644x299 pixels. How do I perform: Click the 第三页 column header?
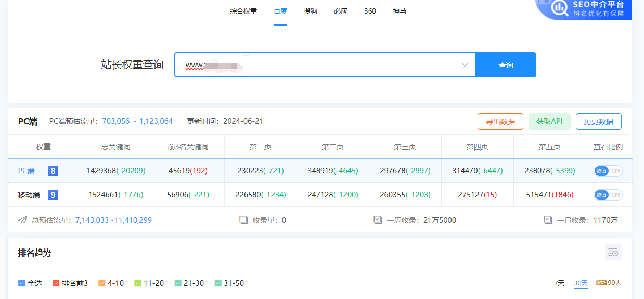(x=405, y=147)
